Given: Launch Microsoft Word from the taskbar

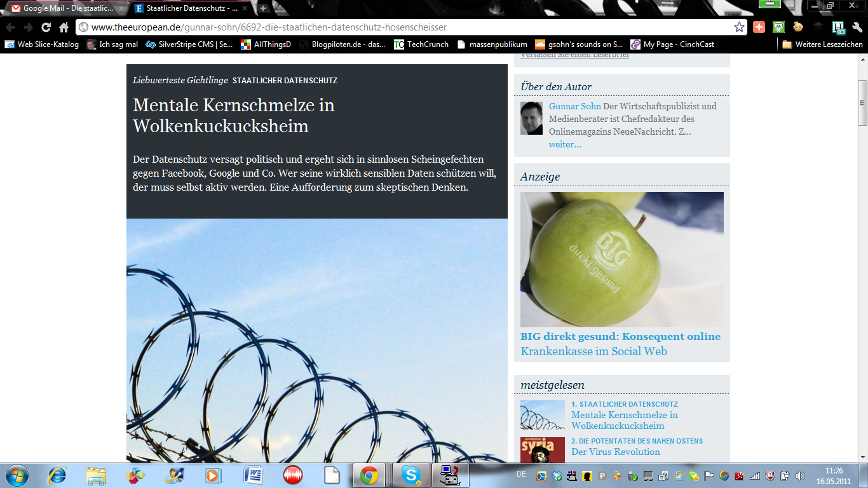Looking at the screenshot, I should click(253, 475).
